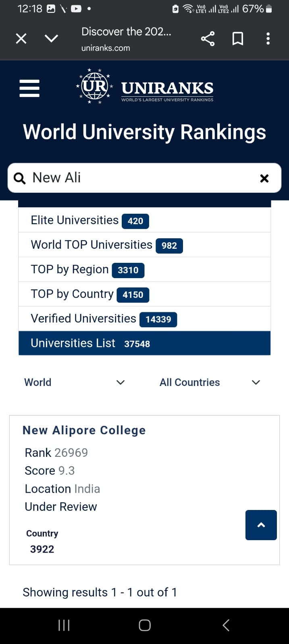Open the hamburger navigation menu

pyautogui.click(x=29, y=88)
